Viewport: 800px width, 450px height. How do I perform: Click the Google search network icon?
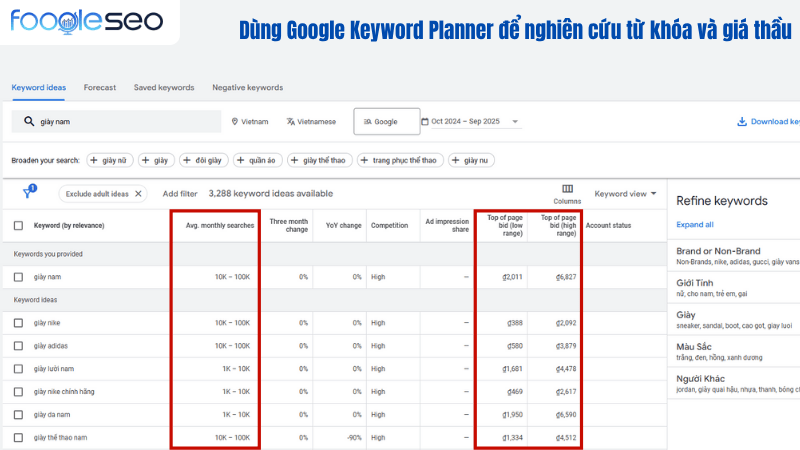(x=367, y=121)
